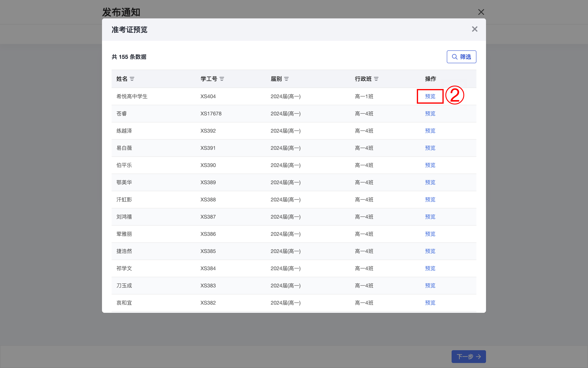Preview admission ticket for 捷浩然
The width and height of the screenshot is (588, 368).
[430, 251]
